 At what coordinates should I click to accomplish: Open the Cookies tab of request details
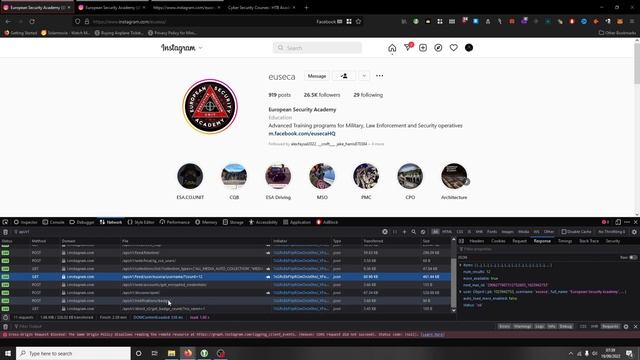498,241
